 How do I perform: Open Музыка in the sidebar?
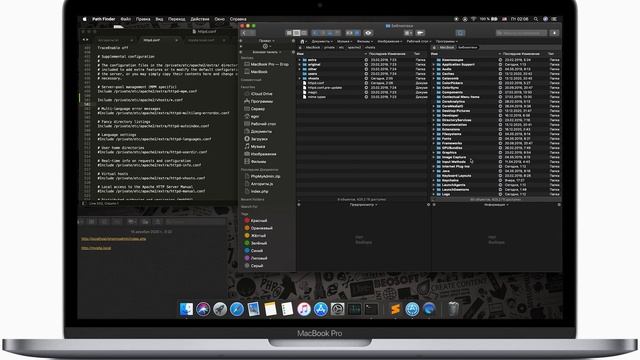coord(255,146)
